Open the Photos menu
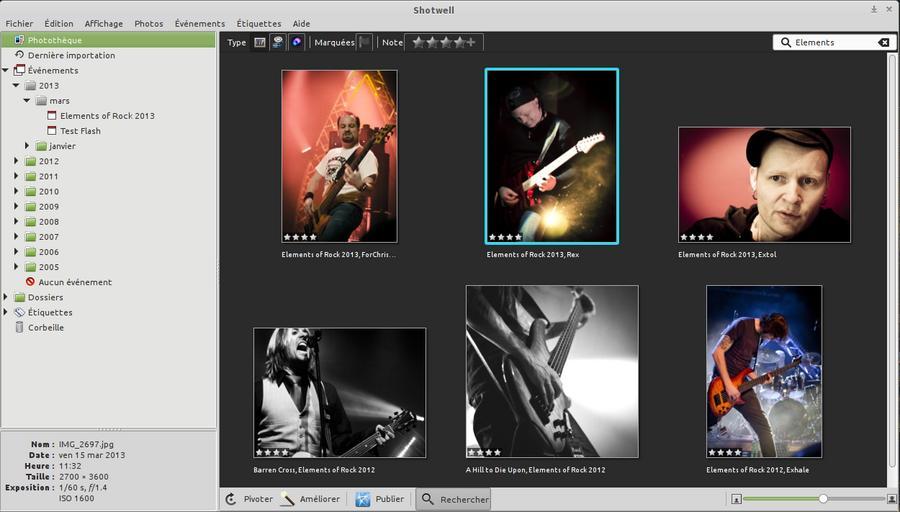The height and width of the screenshot is (512, 900). 148,23
